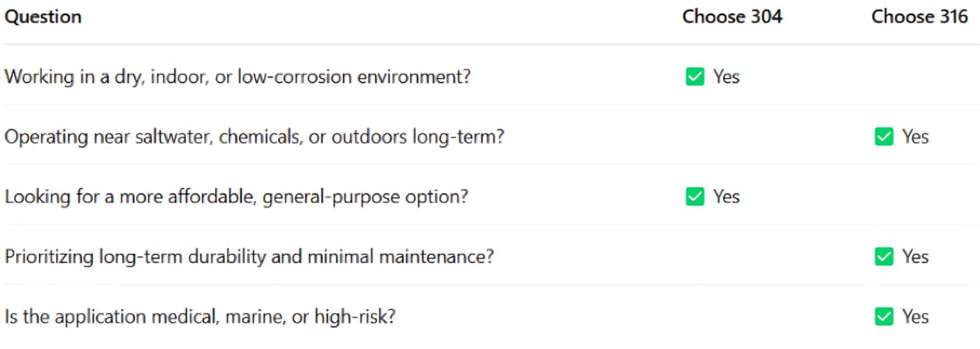Click the long-term durability and maintenance question
980x349 pixels.
pyautogui.click(x=249, y=256)
